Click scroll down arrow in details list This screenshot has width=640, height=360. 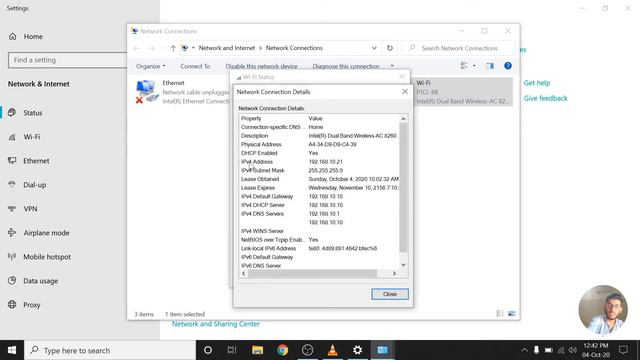[x=403, y=265]
